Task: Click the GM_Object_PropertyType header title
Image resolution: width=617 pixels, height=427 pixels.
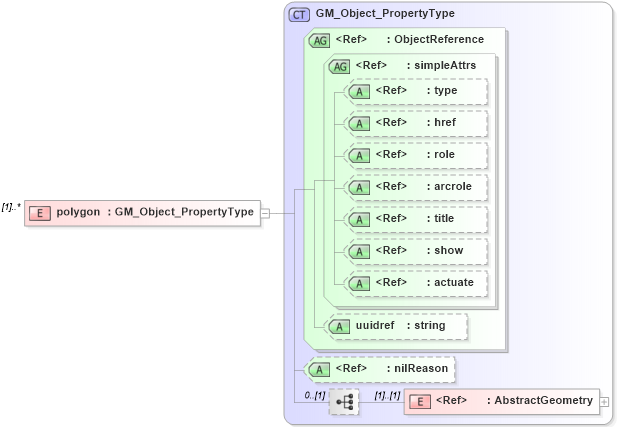Action: [x=385, y=13]
